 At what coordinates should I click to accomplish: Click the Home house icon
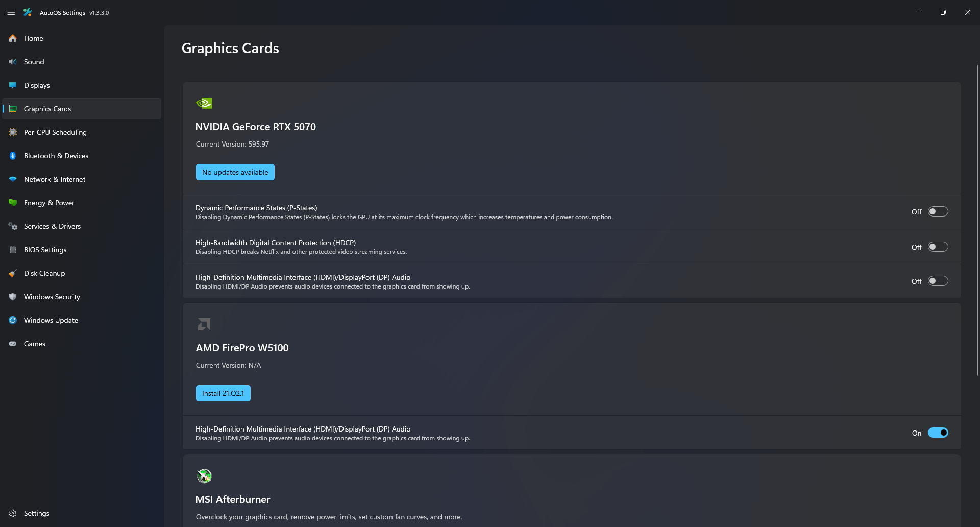13,38
